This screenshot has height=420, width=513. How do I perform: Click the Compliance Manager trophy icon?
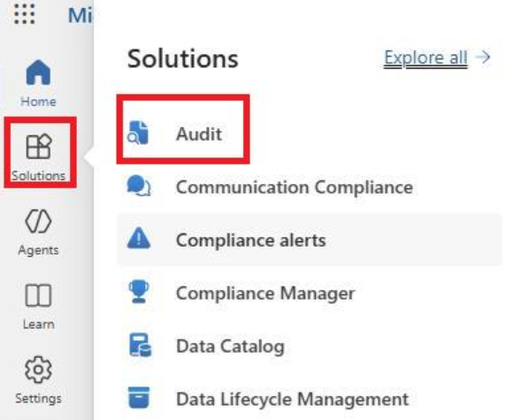pyautogui.click(x=139, y=292)
